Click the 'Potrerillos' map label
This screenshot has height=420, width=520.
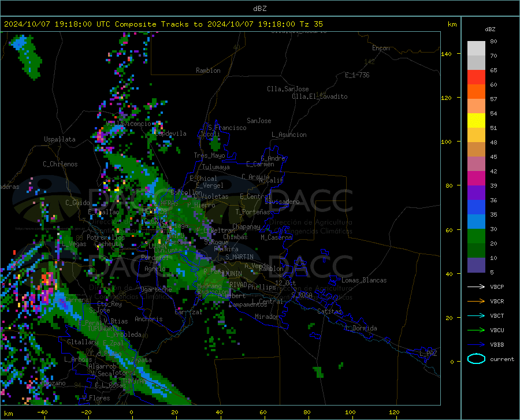[106, 237]
